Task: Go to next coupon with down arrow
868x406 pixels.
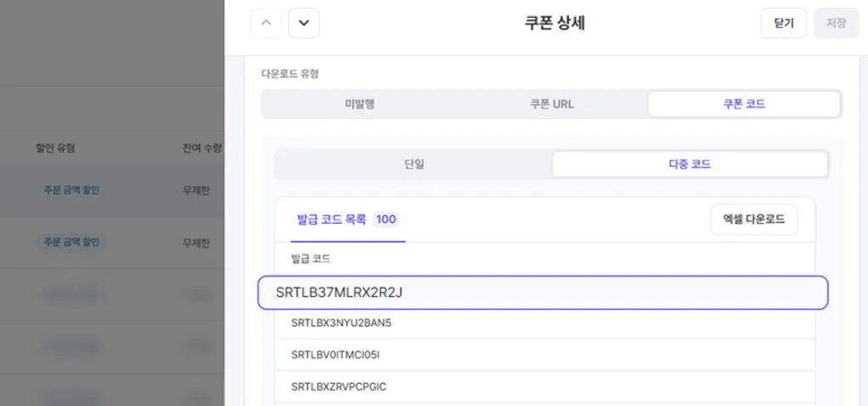Action: tap(304, 23)
